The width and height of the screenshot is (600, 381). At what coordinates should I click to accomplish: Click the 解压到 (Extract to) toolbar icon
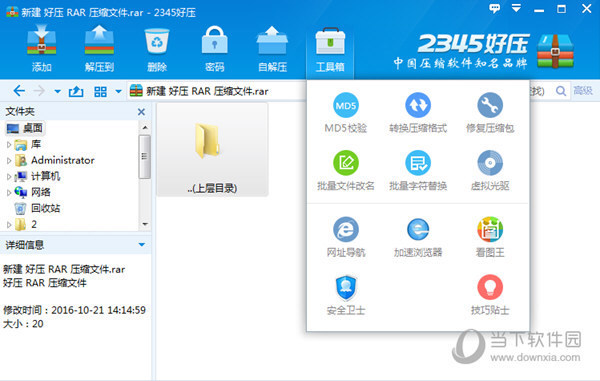pos(99,48)
